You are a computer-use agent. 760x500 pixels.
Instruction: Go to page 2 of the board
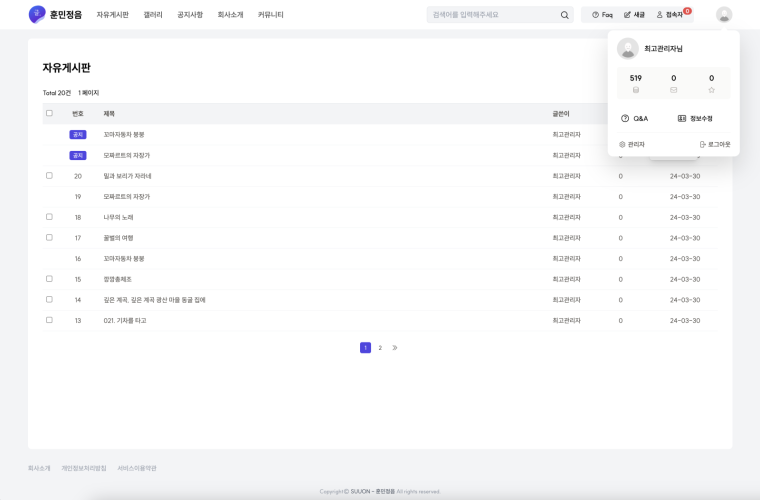(x=380, y=348)
